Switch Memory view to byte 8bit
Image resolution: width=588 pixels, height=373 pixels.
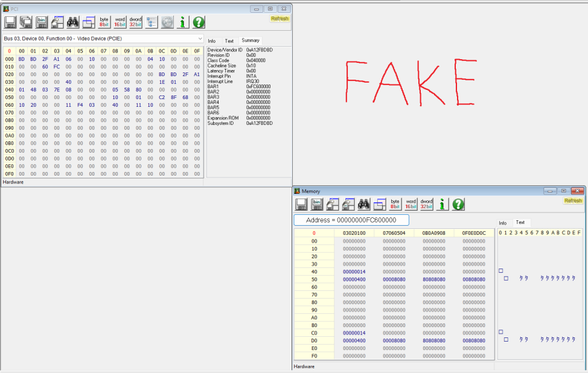click(x=395, y=205)
